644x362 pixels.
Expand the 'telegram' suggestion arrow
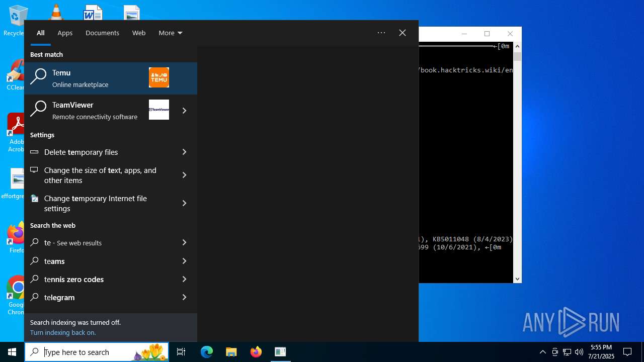(184, 297)
